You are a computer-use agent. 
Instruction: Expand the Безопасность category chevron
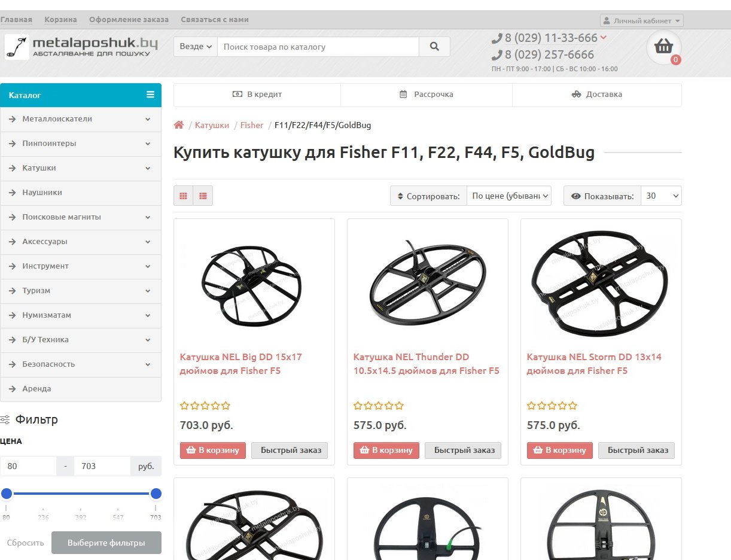coord(148,364)
